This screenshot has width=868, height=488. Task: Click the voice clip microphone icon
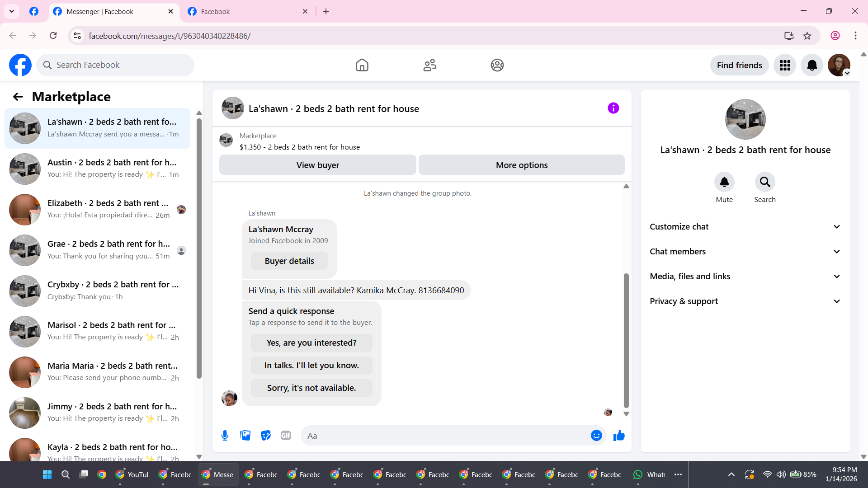click(x=225, y=436)
